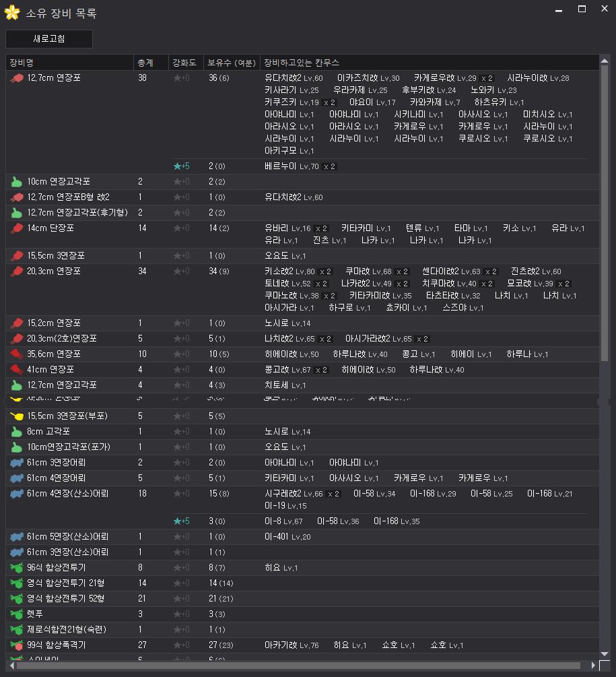This screenshot has height=677, width=616.
Task: Click the 새로고침 refresh button
Action: click(x=48, y=39)
